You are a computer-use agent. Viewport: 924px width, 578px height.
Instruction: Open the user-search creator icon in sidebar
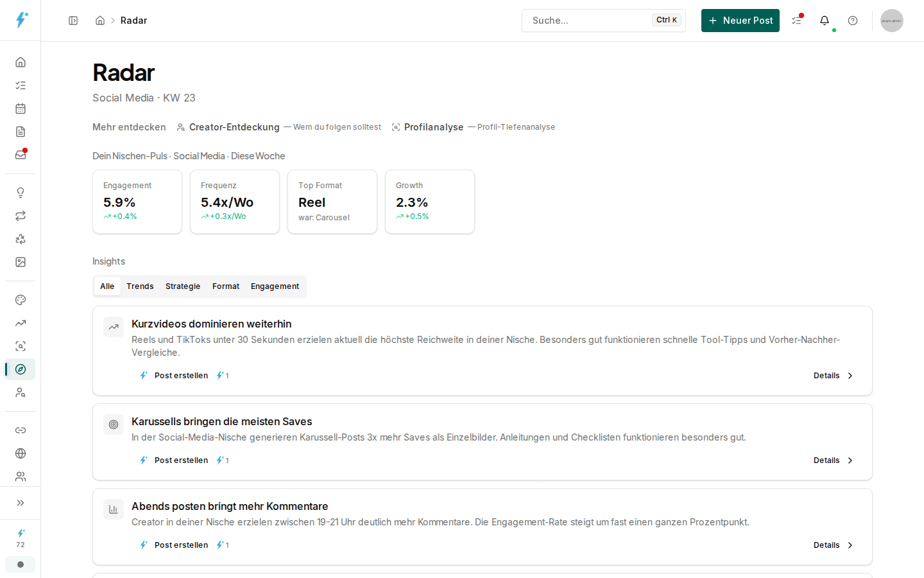(x=21, y=392)
